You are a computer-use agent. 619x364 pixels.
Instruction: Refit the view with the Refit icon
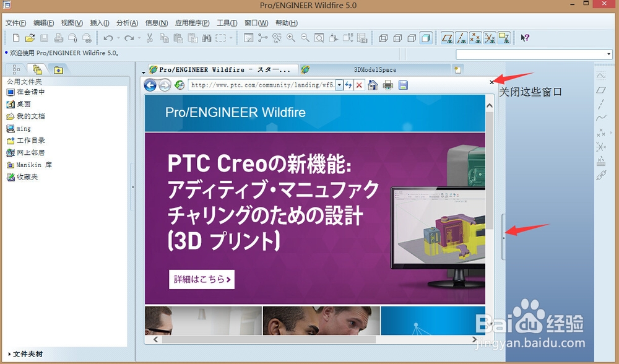pyautogui.click(x=319, y=38)
